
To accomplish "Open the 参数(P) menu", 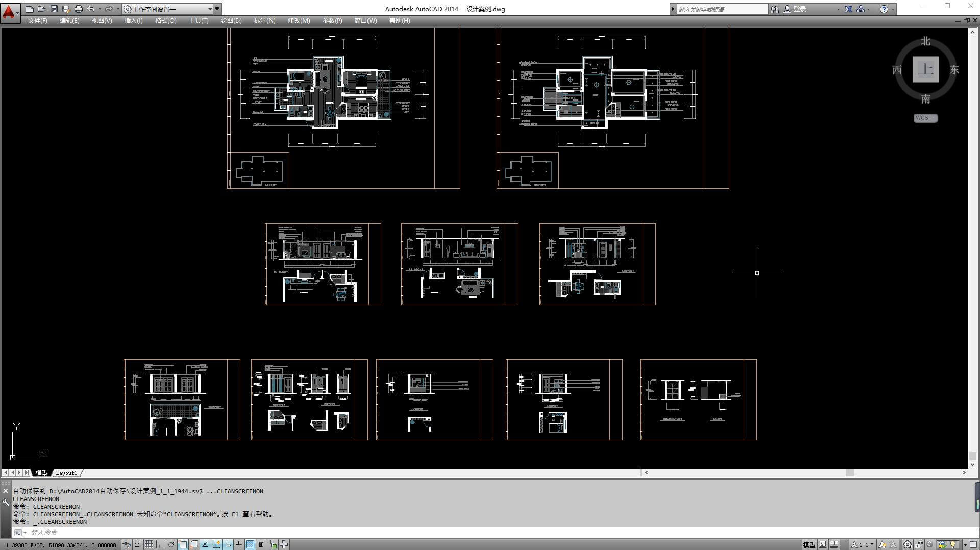I will (x=332, y=21).
